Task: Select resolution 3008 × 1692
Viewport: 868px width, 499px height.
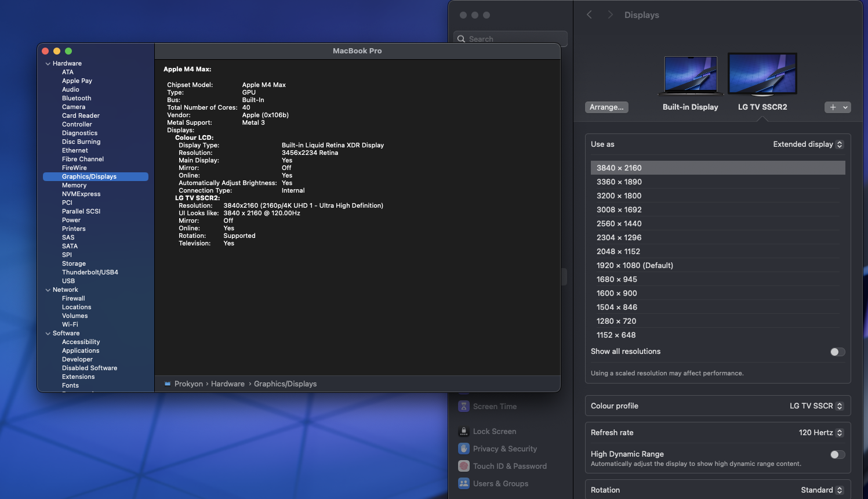Action: coord(718,209)
